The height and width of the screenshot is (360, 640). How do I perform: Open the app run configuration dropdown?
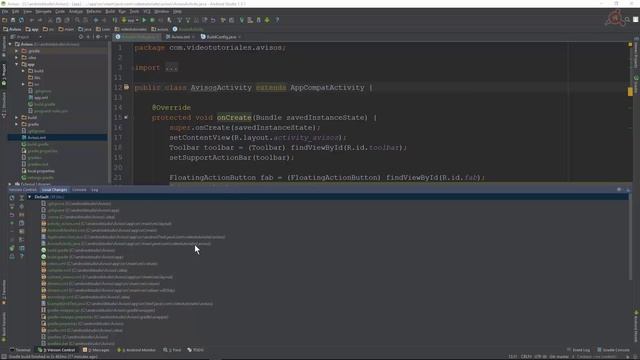(x=130, y=20)
